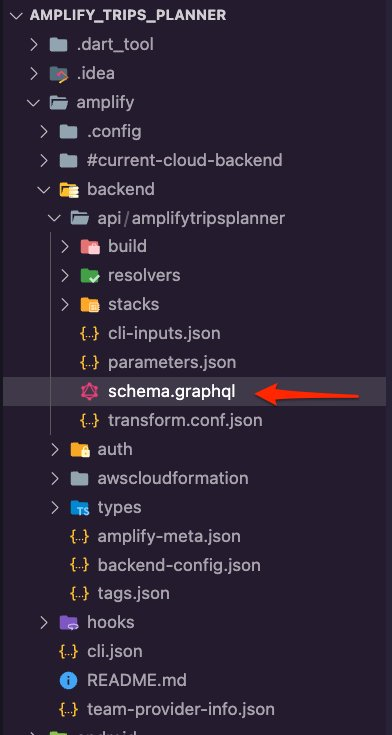Collapse the amplify folder chevron
Viewport: 392px width, 735px height.
(x=34, y=102)
